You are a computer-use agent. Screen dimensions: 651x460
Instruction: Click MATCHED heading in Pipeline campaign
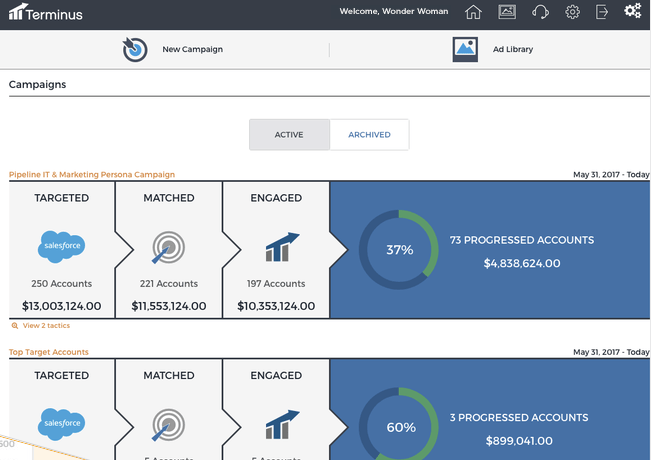pyautogui.click(x=169, y=198)
